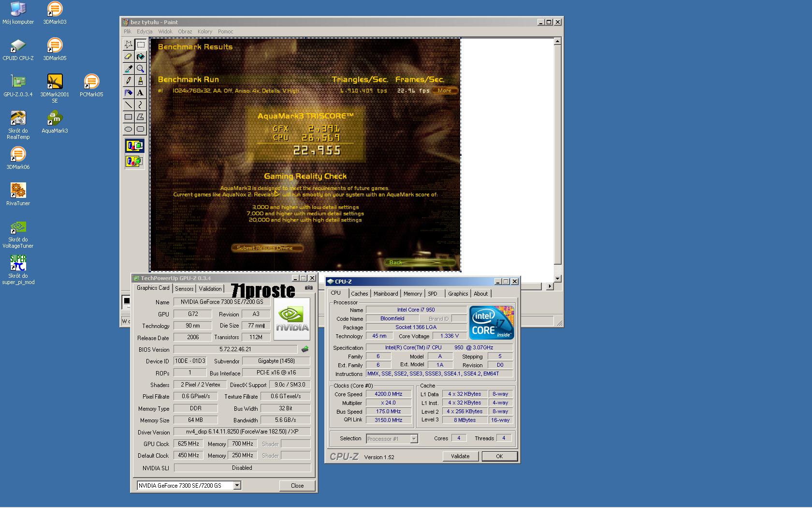Click the Paint vertical scrollbar down arrow
The height and width of the screenshot is (508, 812).
[x=557, y=278]
